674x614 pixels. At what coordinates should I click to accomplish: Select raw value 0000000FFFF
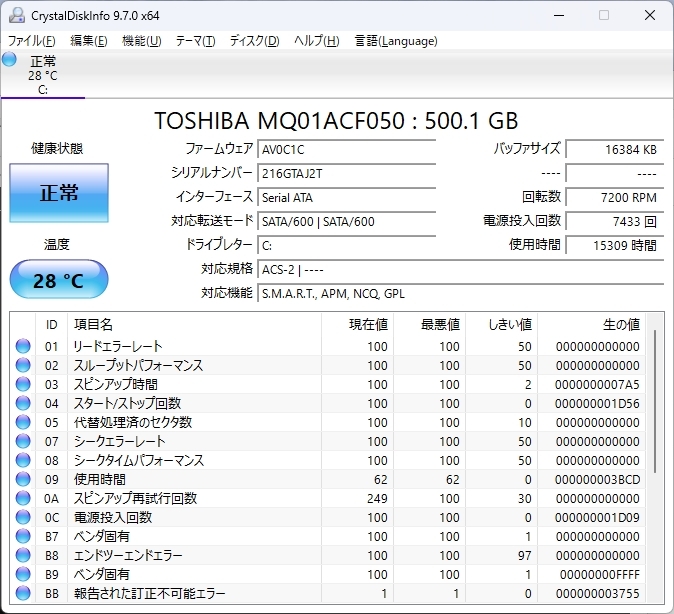600,574
